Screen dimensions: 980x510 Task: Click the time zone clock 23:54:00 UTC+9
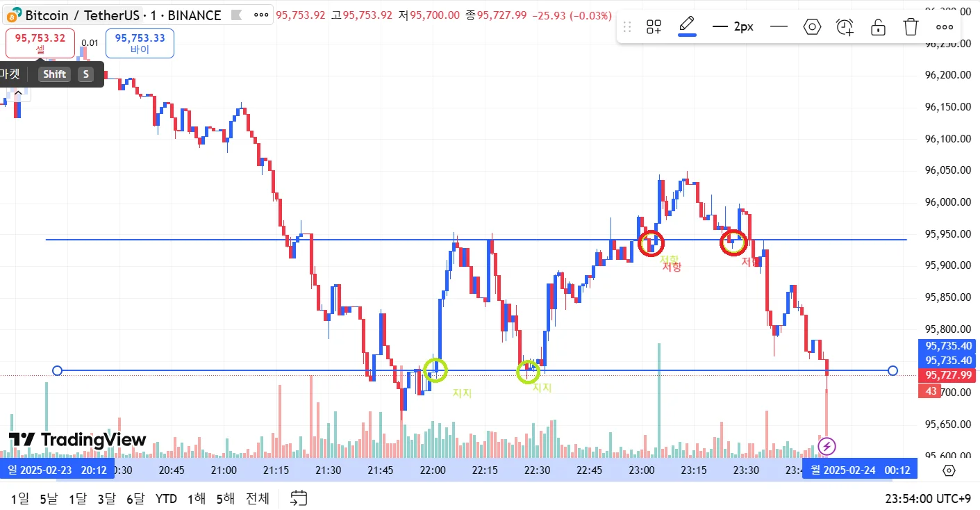pyautogui.click(x=927, y=498)
